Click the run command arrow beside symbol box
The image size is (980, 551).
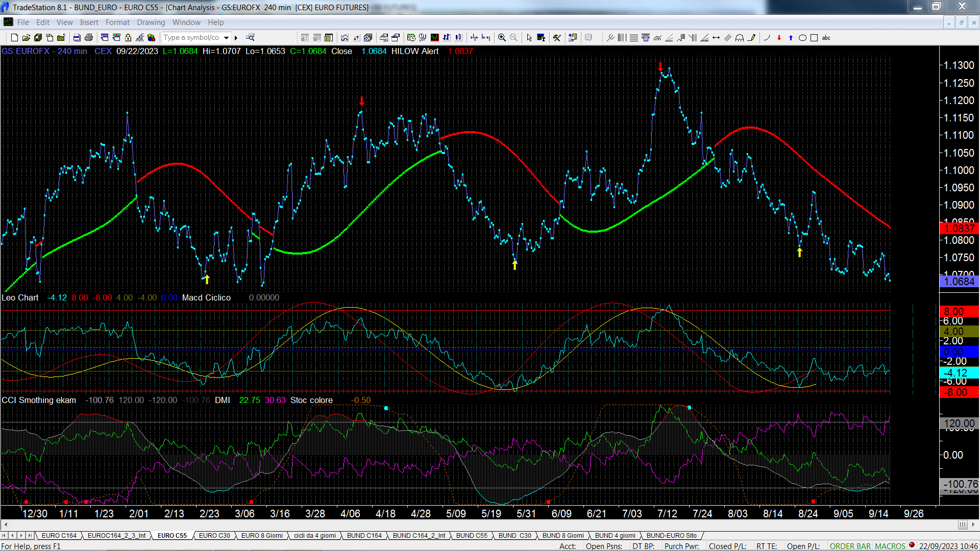tap(236, 37)
